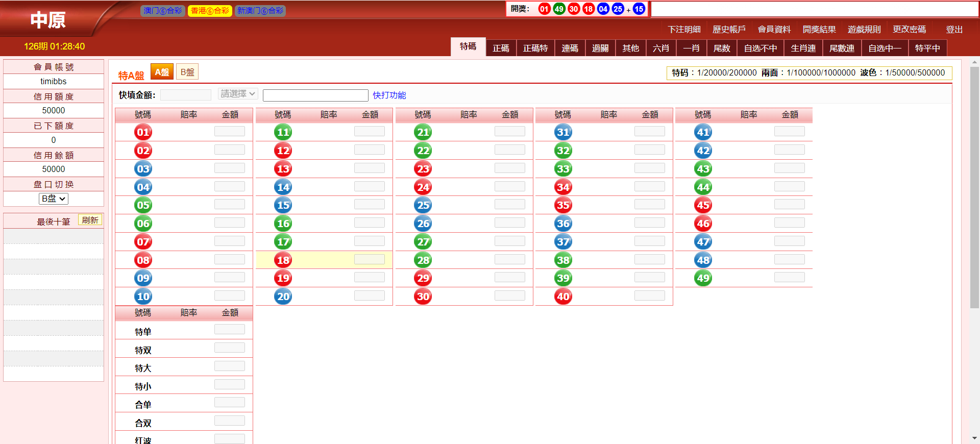The width and height of the screenshot is (980, 444).
Task: Open the 連碼 tab
Action: (x=570, y=48)
